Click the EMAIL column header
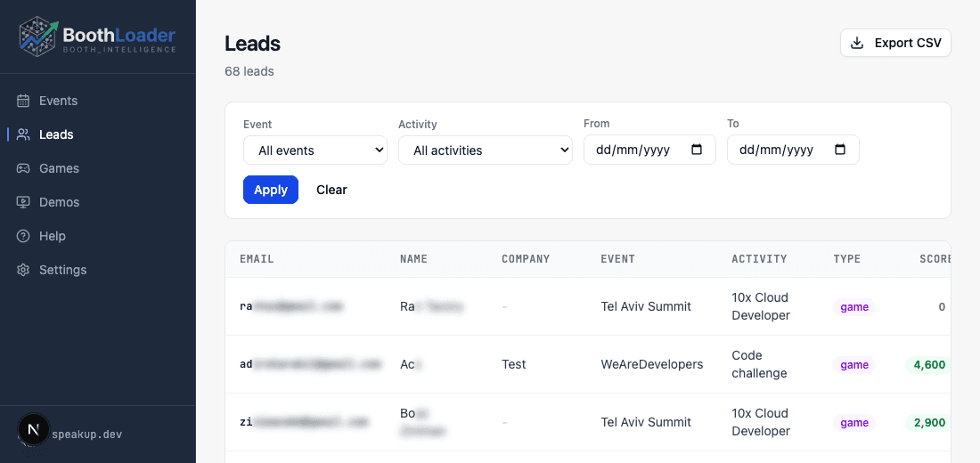 (x=257, y=259)
